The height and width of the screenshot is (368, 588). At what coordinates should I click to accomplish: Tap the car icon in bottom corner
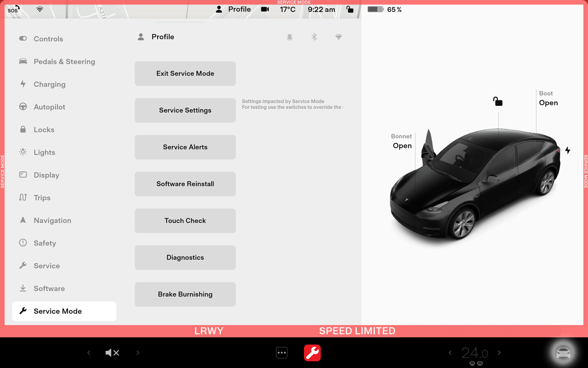pyautogui.click(x=563, y=352)
